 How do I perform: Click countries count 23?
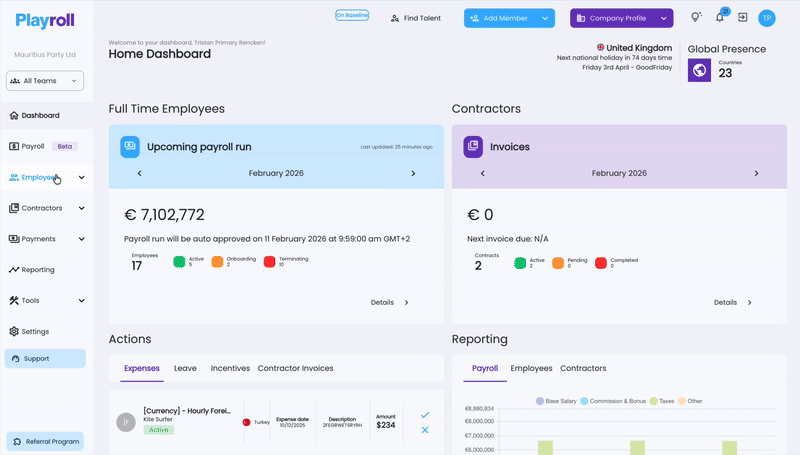[x=725, y=73]
